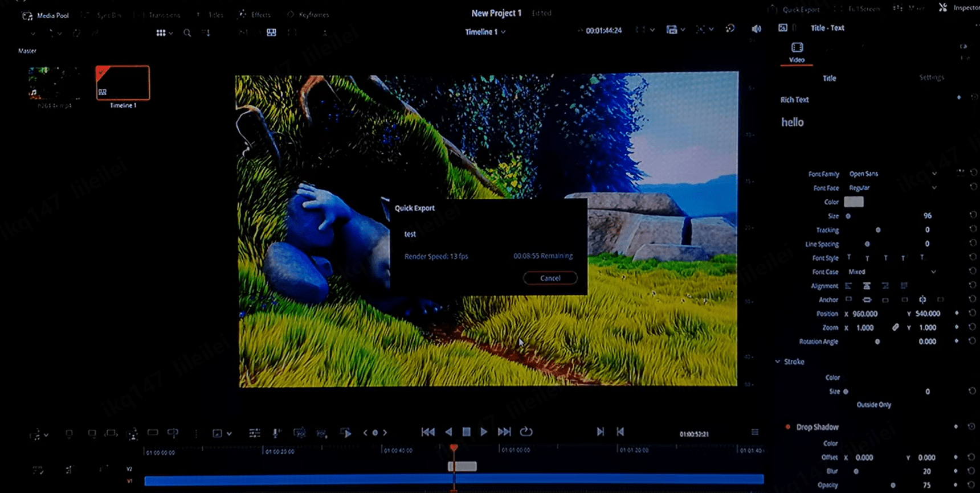Jump to the start of the timeline

pos(428,432)
